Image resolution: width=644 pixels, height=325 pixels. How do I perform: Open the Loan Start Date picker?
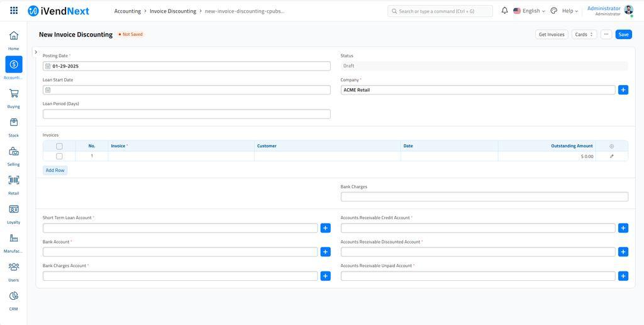pos(186,89)
